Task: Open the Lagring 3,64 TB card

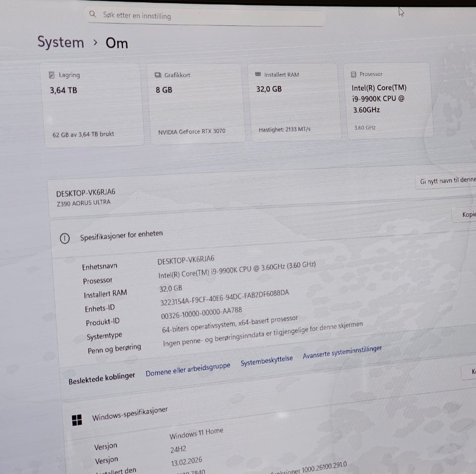Action: pyautogui.click(x=93, y=105)
